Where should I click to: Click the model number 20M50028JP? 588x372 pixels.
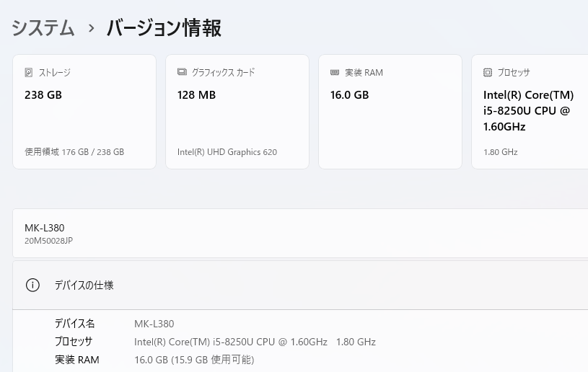(49, 241)
